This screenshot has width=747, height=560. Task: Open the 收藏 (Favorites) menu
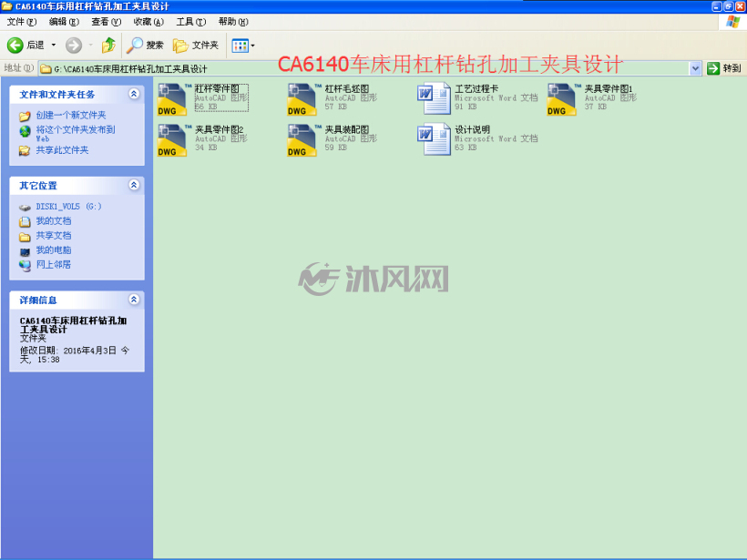pos(148,22)
